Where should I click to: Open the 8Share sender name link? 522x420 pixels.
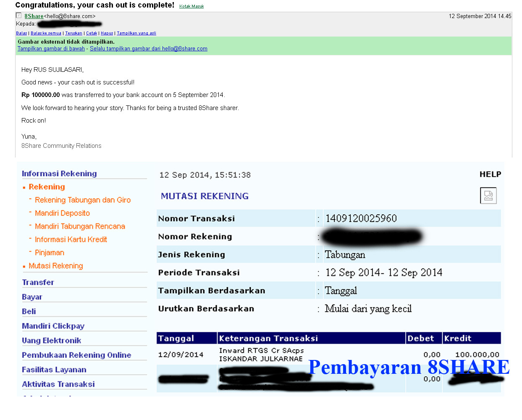(x=34, y=16)
